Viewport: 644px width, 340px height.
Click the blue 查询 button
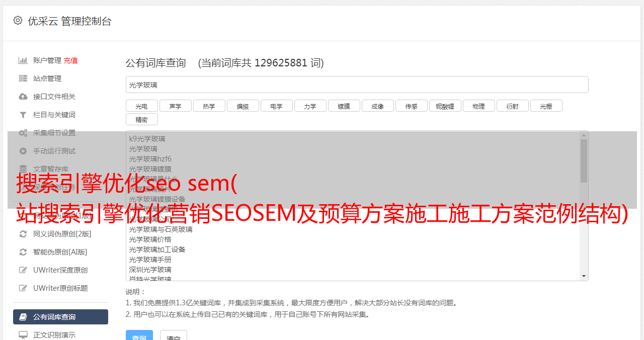pos(139,336)
